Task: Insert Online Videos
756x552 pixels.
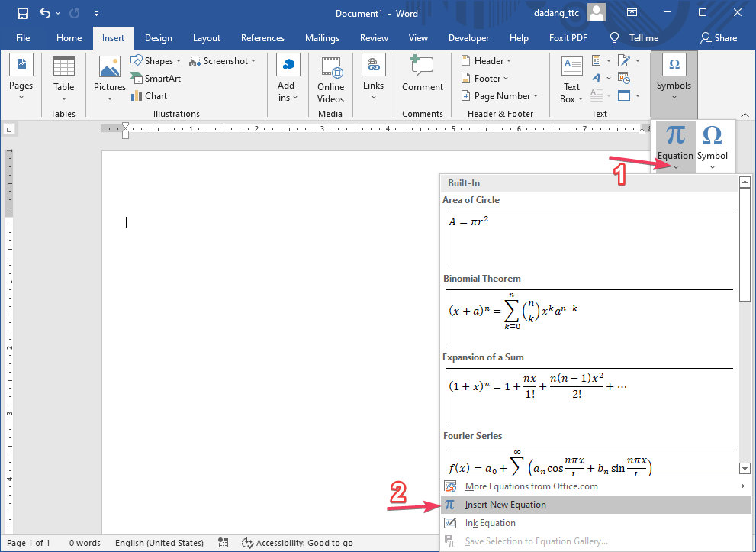Action: pos(330,79)
